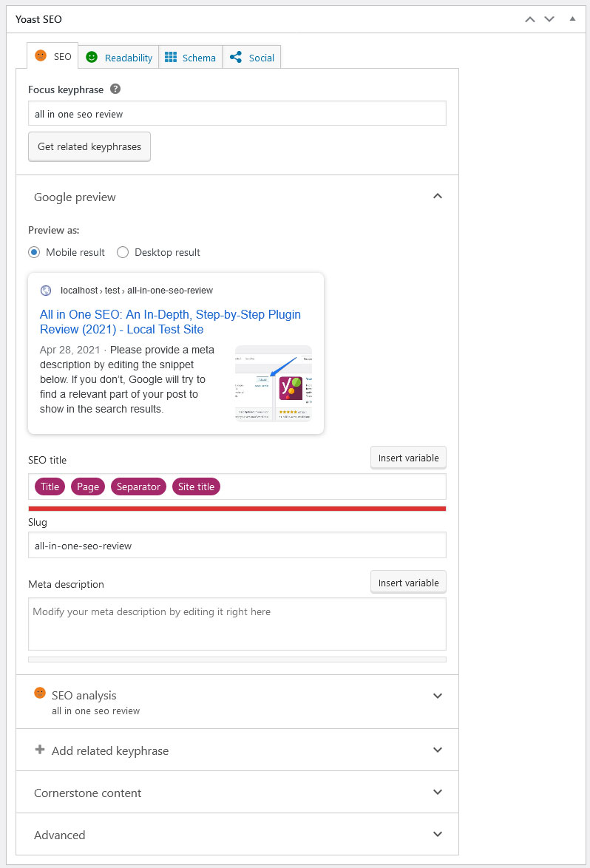Click the red SEO title length progress bar

coord(237,509)
